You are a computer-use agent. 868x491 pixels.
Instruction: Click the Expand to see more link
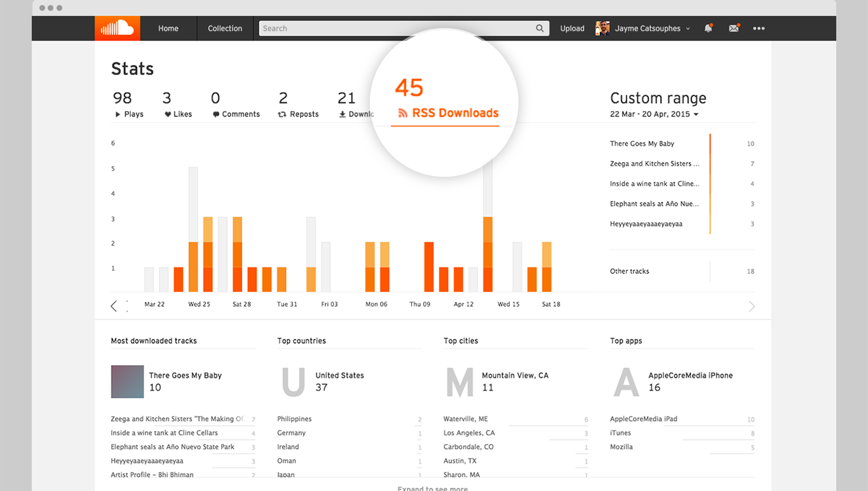pyautogui.click(x=432, y=488)
